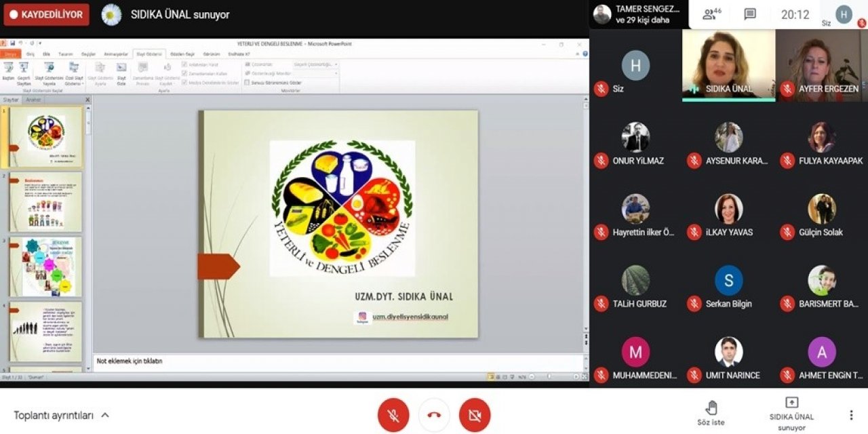
Task: Click Slayt Gösterisini Yayınla broadcast icon
Action: pyautogui.click(x=49, y=73)
